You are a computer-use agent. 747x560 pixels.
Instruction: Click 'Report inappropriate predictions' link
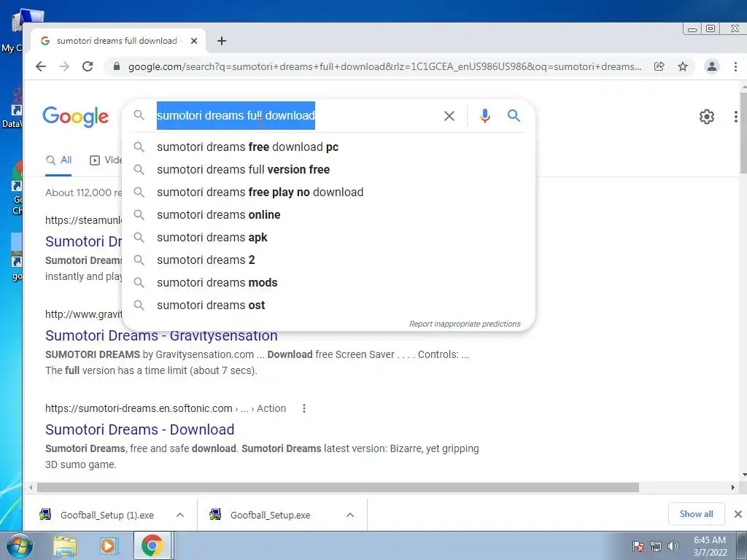pos(465,324)
